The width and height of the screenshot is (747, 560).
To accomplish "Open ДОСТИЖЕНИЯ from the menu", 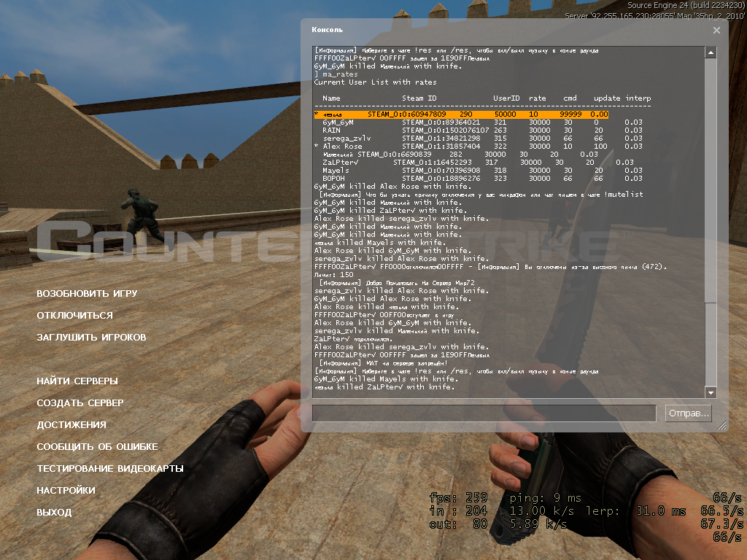I will point(71,425).
